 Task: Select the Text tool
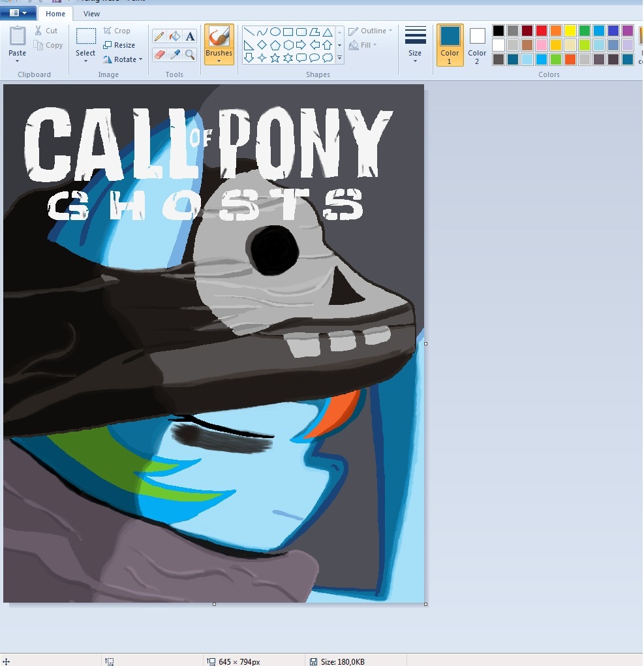coord(190,36)
